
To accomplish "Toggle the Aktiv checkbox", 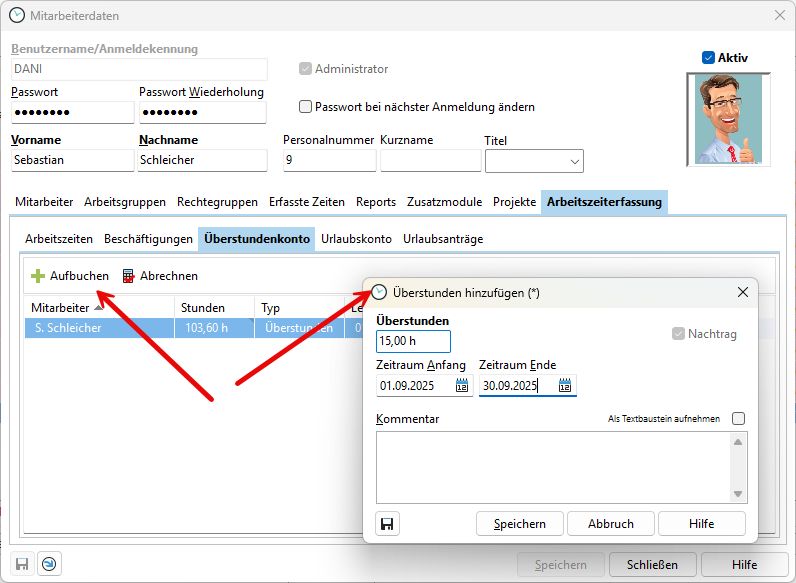I will 708,58.
